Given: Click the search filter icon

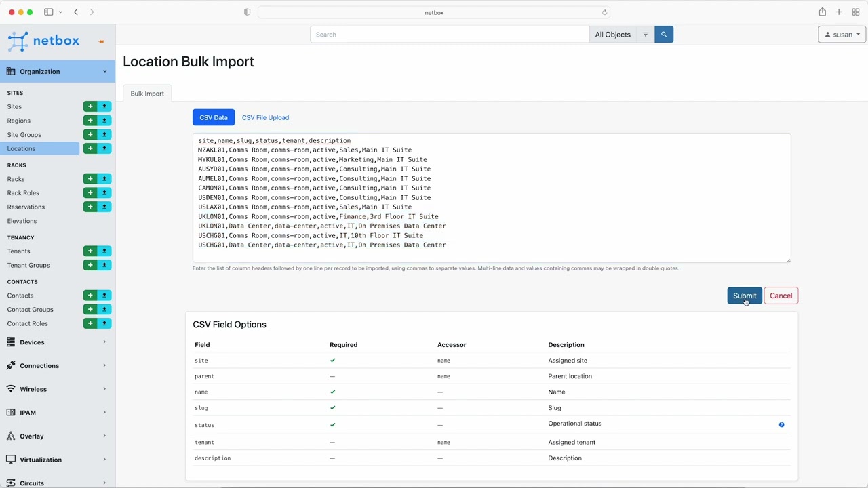Looking at the screenshot, I should click(646, 35).
